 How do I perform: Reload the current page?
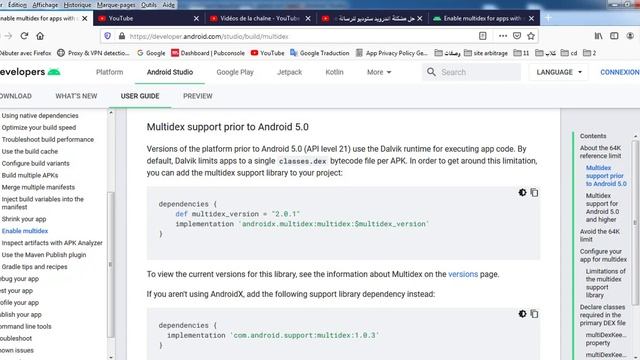pos(24,36)
